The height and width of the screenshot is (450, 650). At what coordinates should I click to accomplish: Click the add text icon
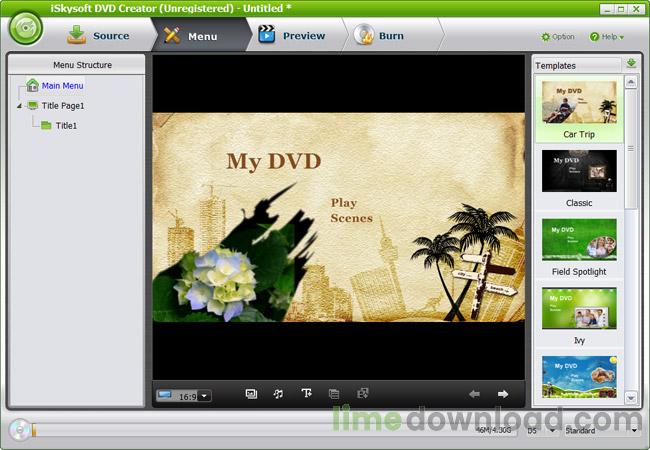click(306, 395)
